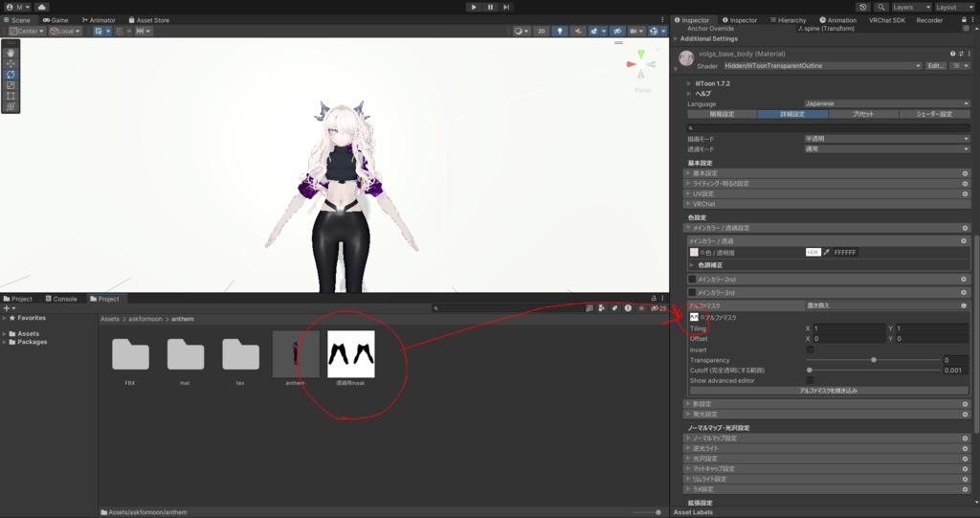Click the cloud services icon
Screen dimensions: 980x518
[x=42, y=7]
